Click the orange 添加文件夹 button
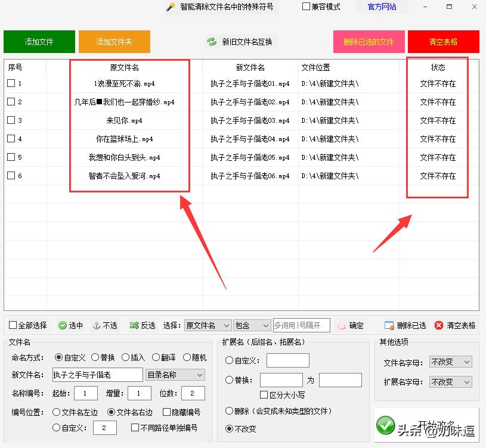 [x=114, y=42]
